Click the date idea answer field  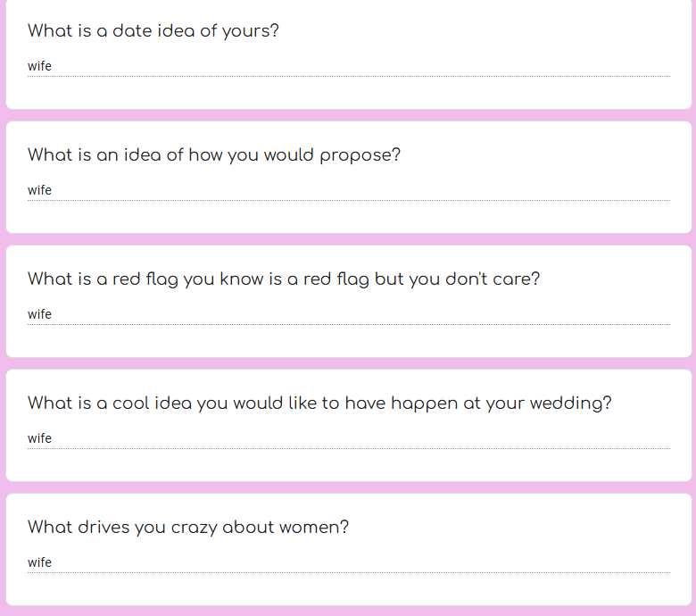pos(348,66)
